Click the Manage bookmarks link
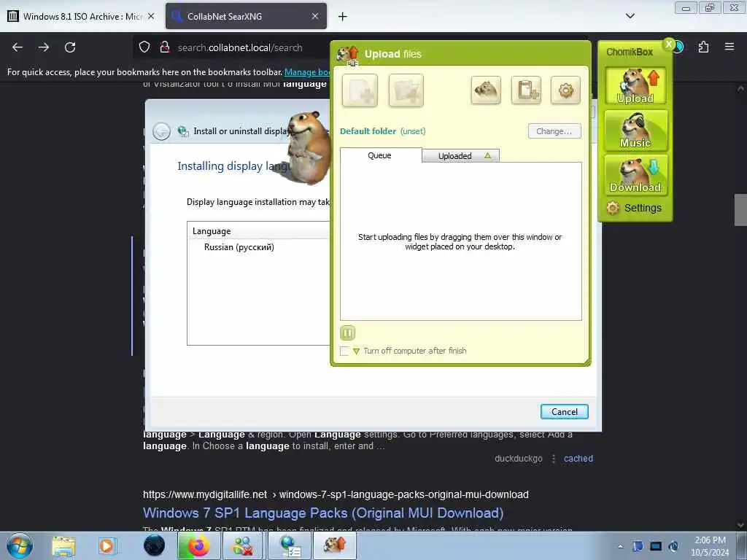This screenshot has width=747, height=560. (x=307, y=72)
